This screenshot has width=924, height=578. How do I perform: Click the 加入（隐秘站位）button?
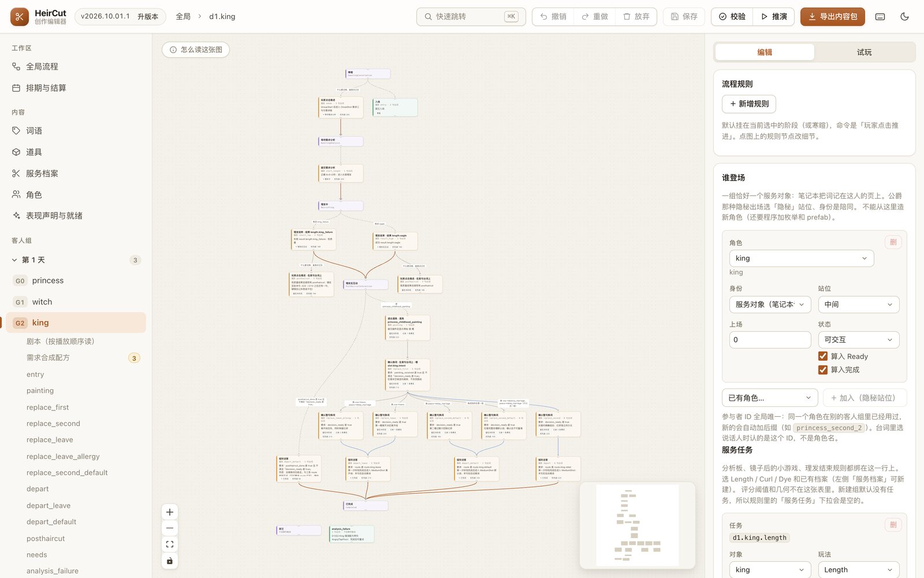click(864, 398)
